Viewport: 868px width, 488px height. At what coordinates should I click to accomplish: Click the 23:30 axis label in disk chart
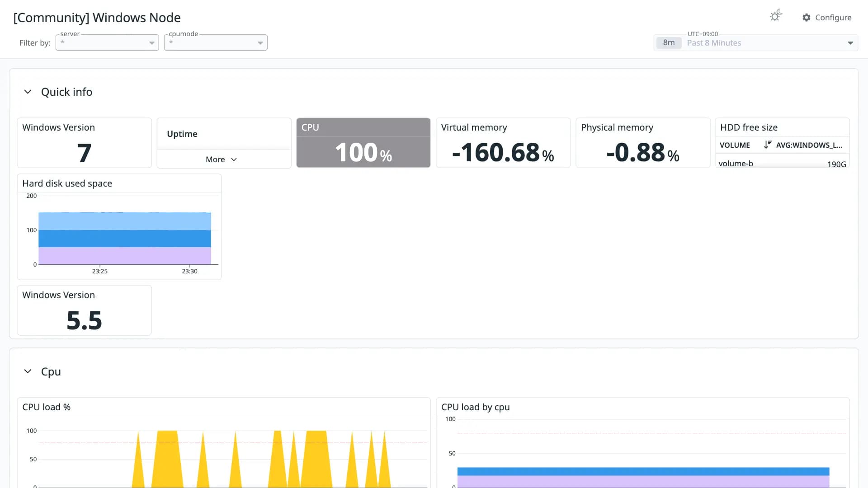[190, 271]
